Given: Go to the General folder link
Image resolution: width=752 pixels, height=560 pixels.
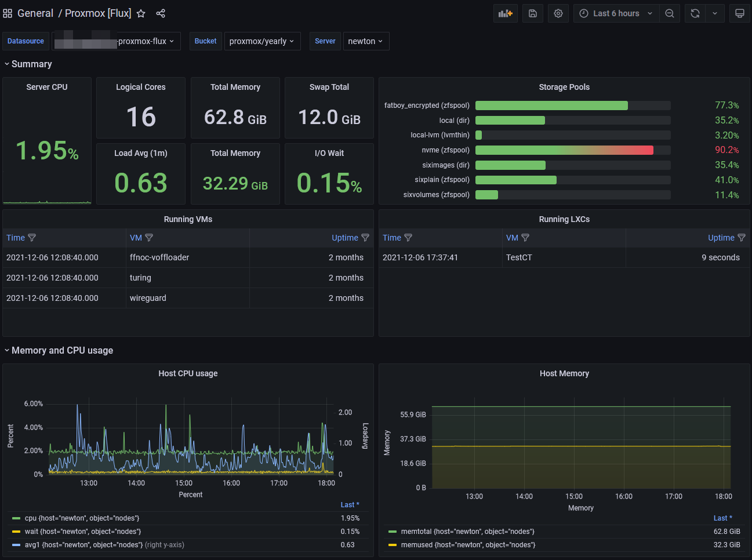Looking at the screenshot, I should coord(35,13).
